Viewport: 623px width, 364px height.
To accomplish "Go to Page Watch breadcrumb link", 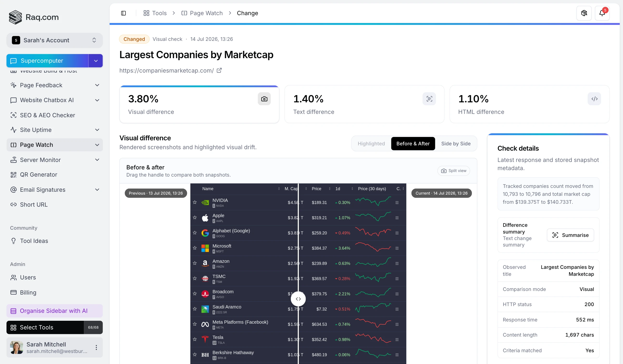I will coord(202,13).
